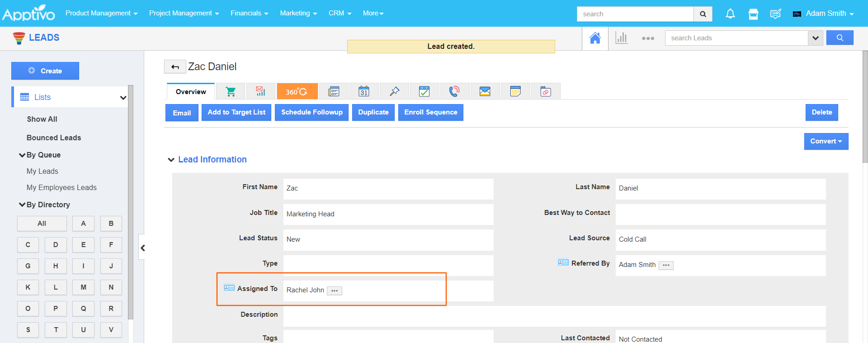Open Bounced Leads list

[54, 138]
